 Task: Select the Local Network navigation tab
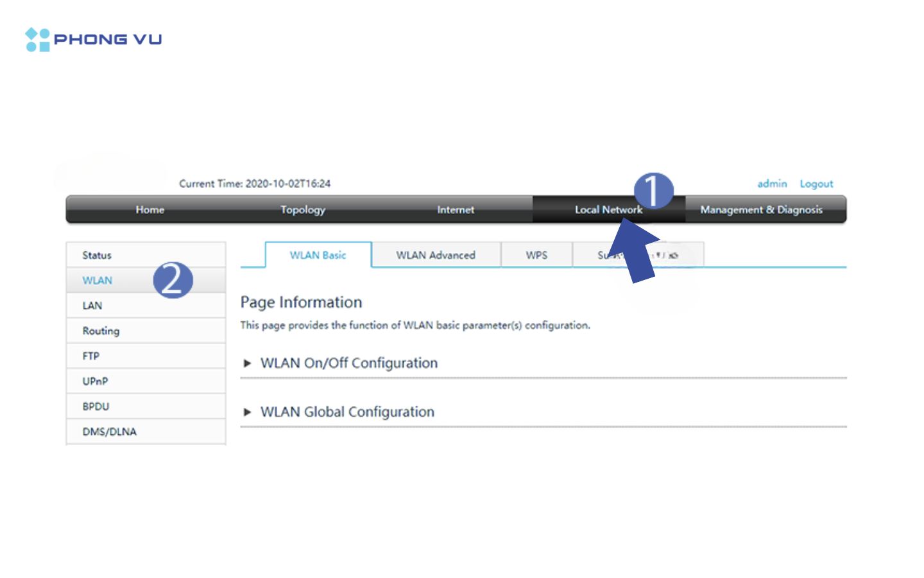[x=608, y=209]
